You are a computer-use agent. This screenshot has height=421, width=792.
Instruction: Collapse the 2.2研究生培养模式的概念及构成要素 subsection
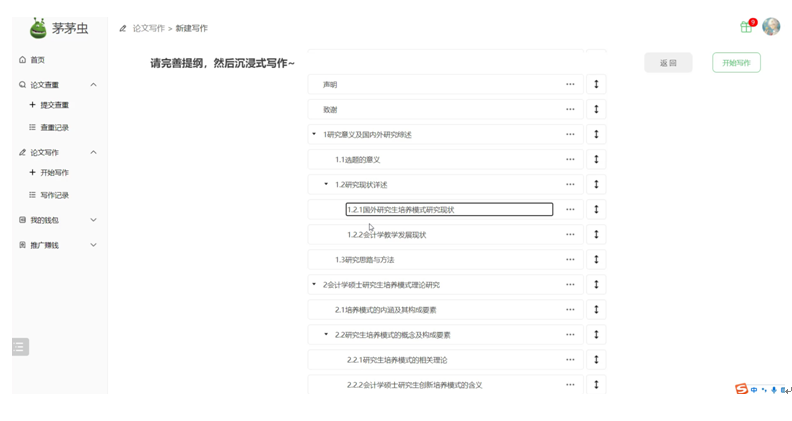[x=326, y=334]
